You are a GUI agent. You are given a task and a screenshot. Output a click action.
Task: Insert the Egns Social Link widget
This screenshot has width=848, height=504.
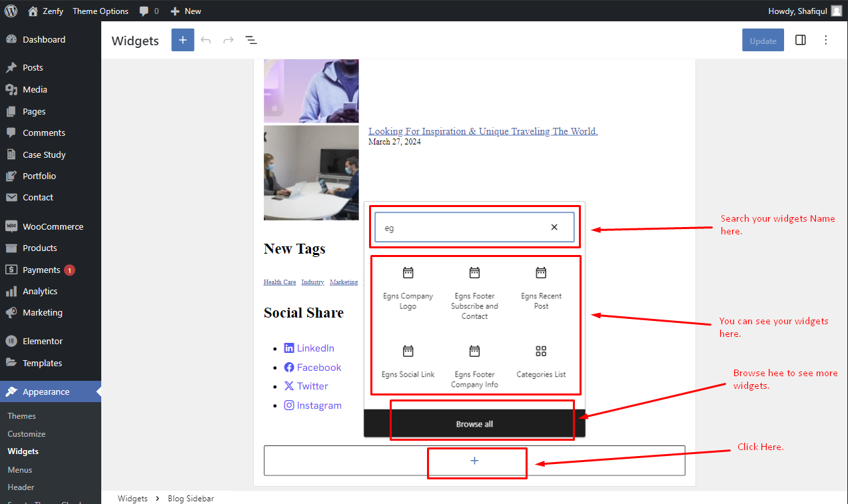click(x=408, y=360)
